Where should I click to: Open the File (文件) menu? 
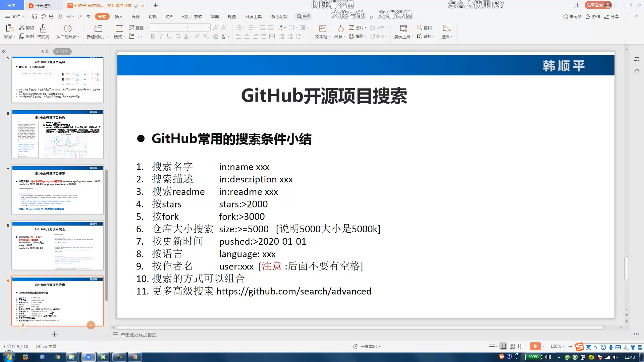[x=15, y=16]
